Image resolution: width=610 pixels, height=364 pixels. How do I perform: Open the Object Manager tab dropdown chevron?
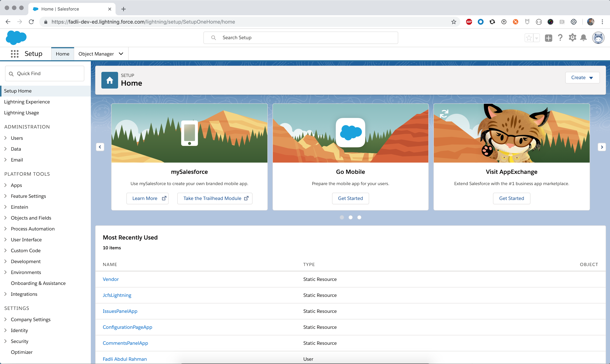(121, 54)
